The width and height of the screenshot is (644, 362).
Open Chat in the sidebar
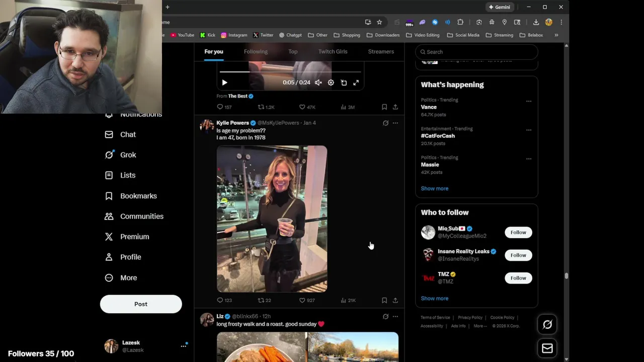click(x=120, y=135)
